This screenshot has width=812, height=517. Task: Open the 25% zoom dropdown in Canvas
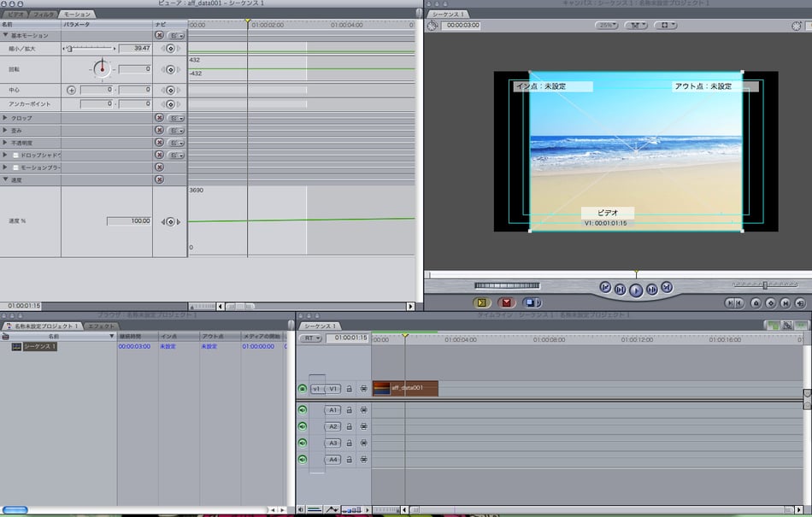[607, 26]
